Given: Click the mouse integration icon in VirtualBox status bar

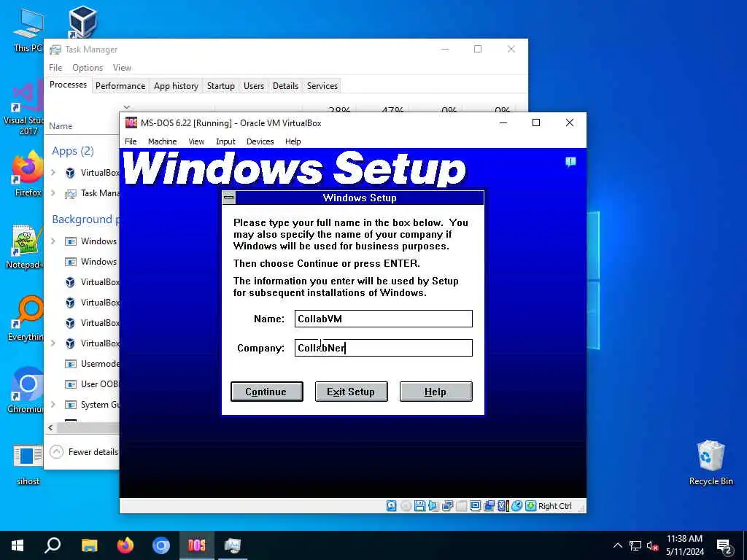Looking at the screenshot, I should (517, 506).
